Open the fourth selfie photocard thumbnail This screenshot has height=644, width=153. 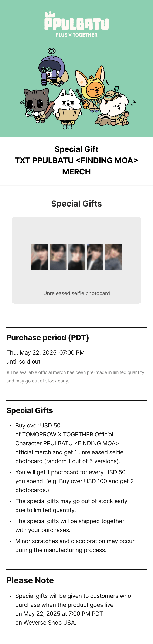pyautogui.click(x=95, y=257)
